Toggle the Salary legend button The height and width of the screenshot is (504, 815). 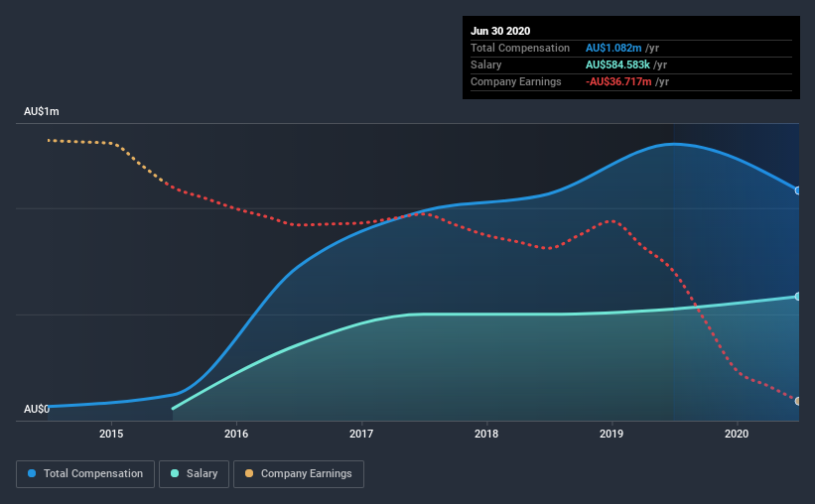194,474
